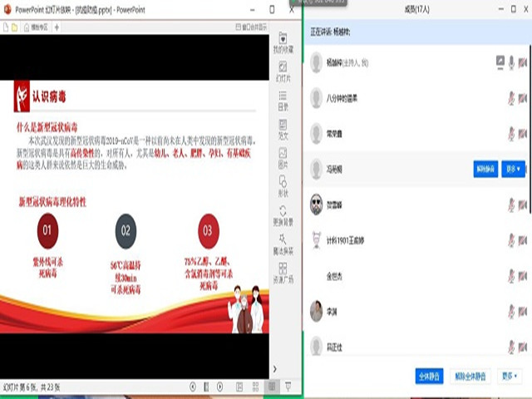Screen dimensions: 532x399
Task: Click the 解除静音 unmute button for 冯希桐
Action: tap(485, 169)
